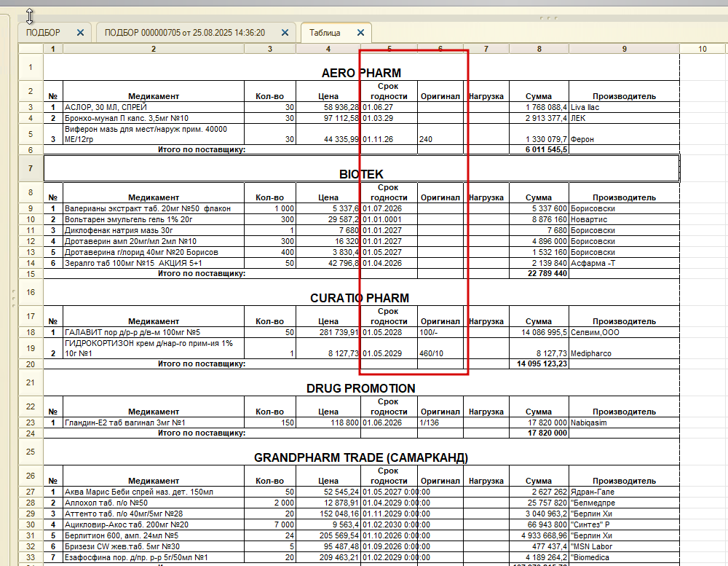Select row 7 header
Screen dimensions: 728x566
(x=31, y=168)
